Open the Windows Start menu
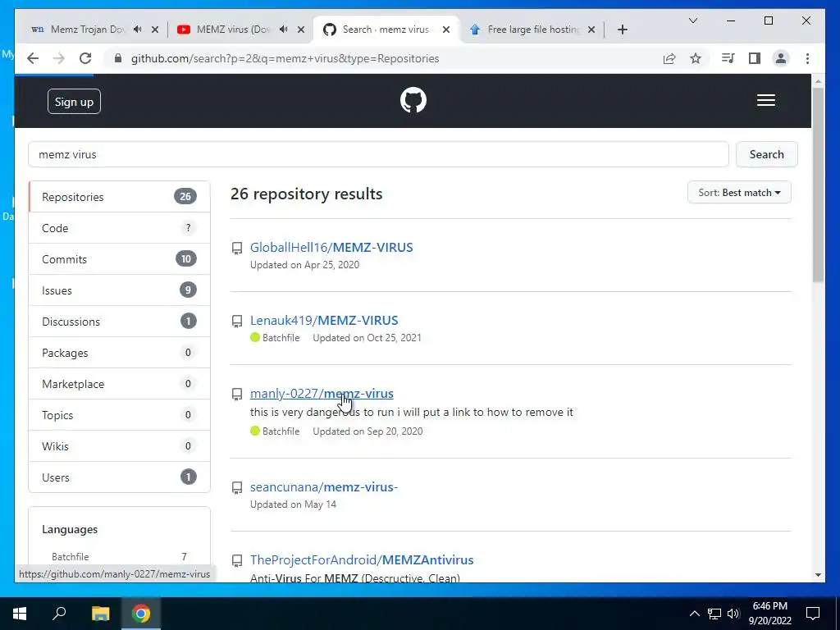 pyautogui.click(x=20, y=614)
